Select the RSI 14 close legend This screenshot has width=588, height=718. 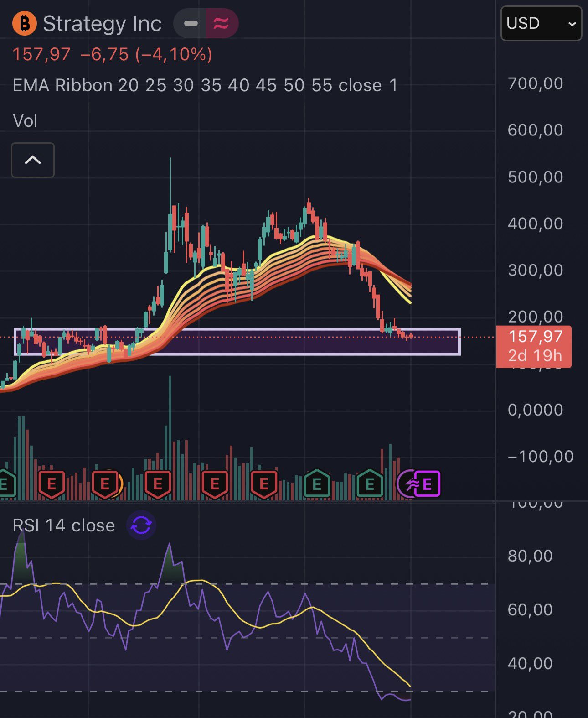click(x=64, y=525)
